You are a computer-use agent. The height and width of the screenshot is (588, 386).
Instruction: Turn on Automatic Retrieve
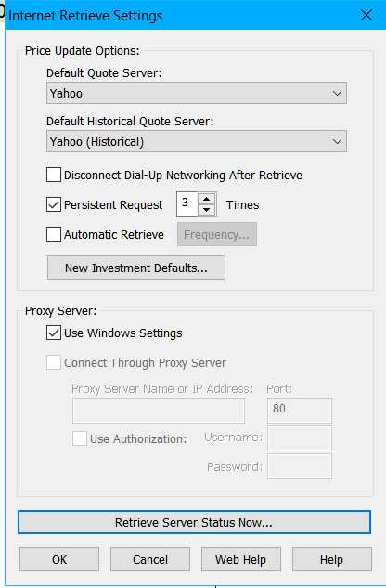pos(54,234)
